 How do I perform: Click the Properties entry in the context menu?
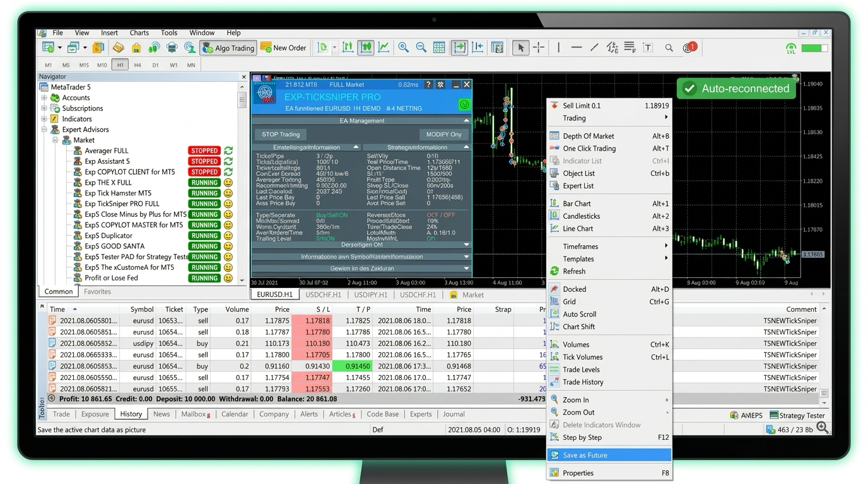coord(609,473)
